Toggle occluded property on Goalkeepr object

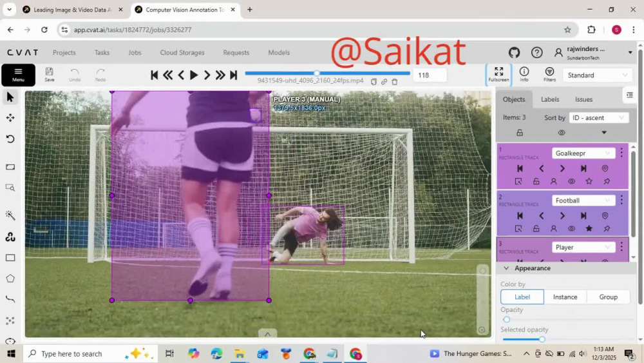coord(554,181)
